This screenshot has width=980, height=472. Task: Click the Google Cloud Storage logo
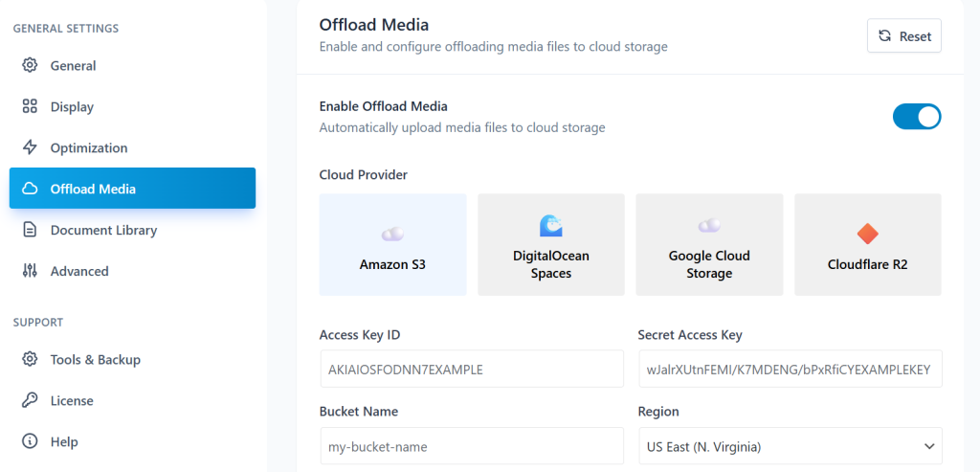coord(709,226)
